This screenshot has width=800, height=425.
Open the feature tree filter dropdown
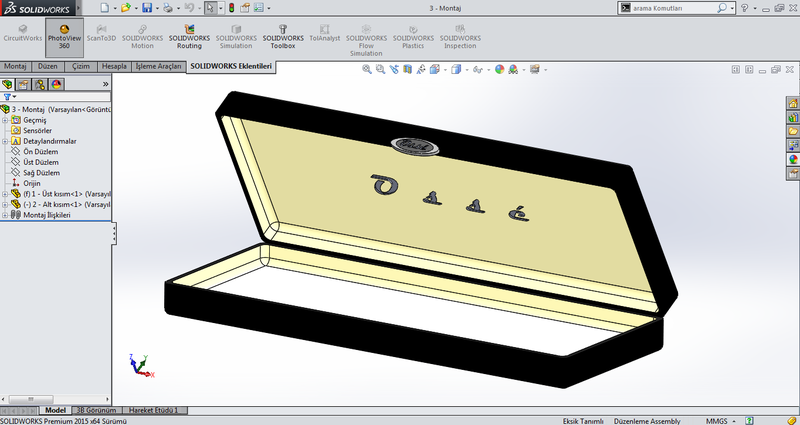tap(9, 97)
